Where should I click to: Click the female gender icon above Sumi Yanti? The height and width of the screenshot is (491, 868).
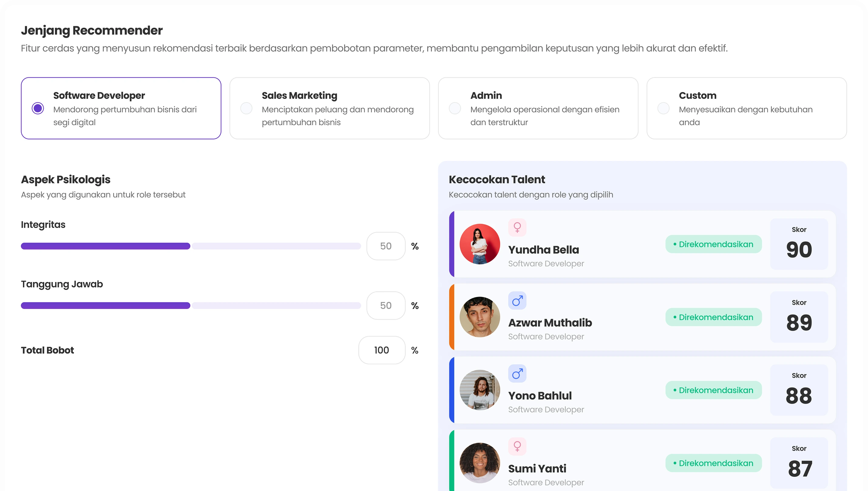(x=517, y=446)
